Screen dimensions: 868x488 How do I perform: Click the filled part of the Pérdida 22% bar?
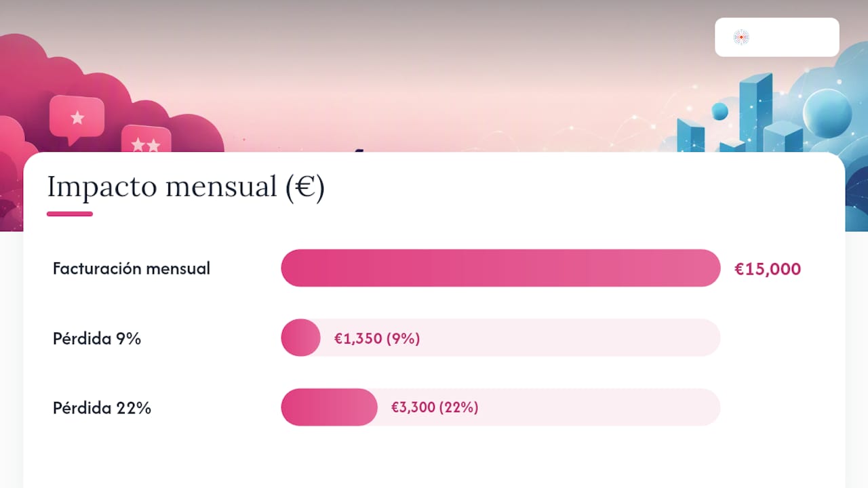pyautogui.click(x=329, y=407)
